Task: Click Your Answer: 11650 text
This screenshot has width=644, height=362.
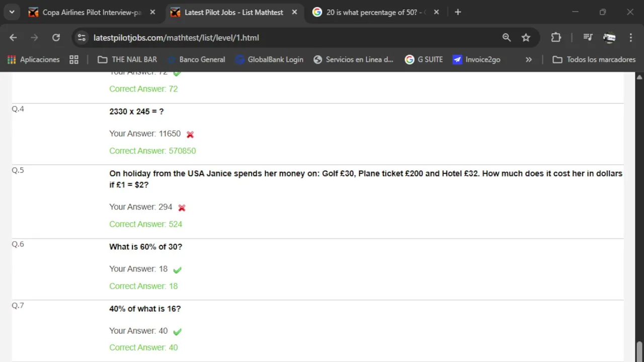Action: tap(145, 134)
